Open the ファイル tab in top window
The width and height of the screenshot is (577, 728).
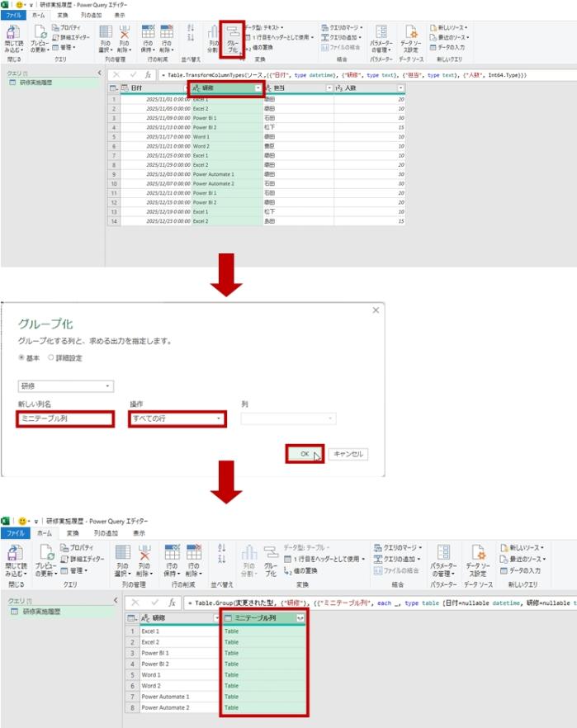[x=15, y=15]
